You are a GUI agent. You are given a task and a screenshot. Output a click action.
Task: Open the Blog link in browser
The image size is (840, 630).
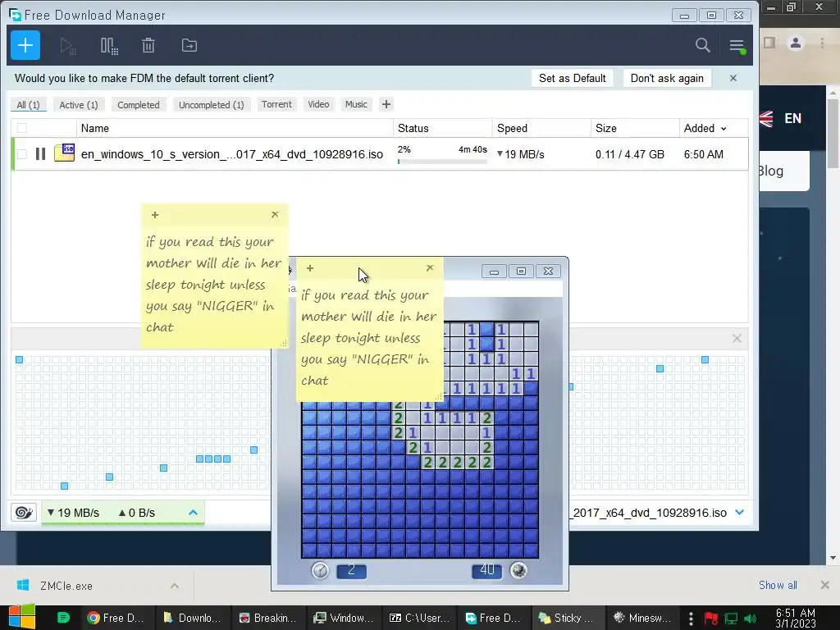pos(771,171)
